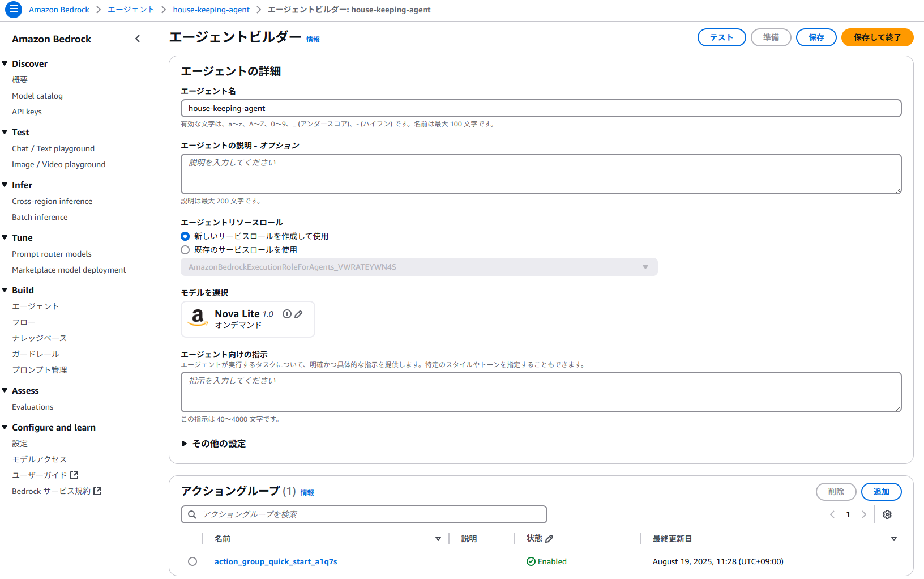
Task: Click search icon in action group search
Action: click(192, 514)
